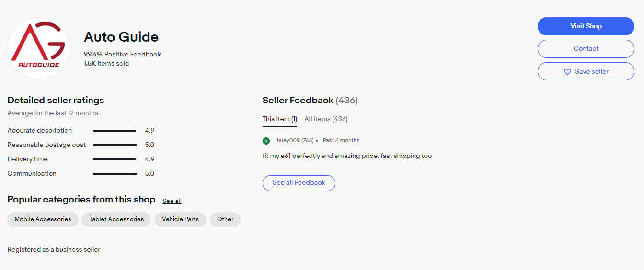The width and height of the screenshot is (644, 270).
Task: Click the heart icon in Save seller
Action: click(567, 72)
